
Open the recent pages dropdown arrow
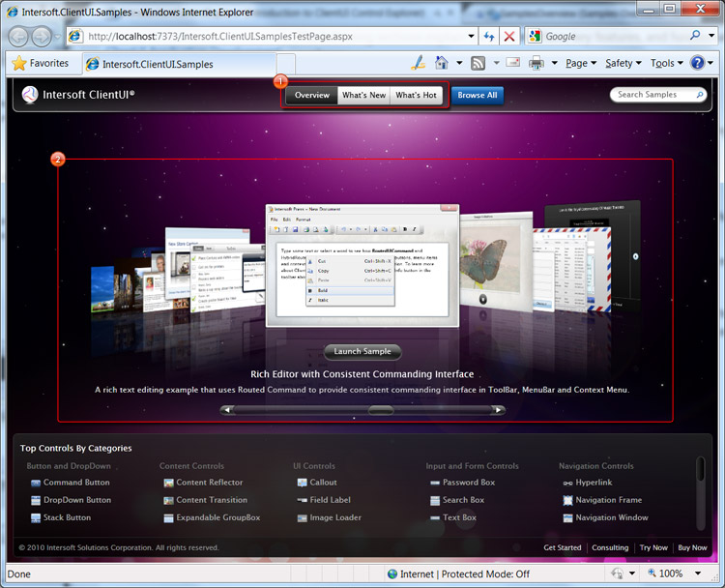click(x=57, y=37)
